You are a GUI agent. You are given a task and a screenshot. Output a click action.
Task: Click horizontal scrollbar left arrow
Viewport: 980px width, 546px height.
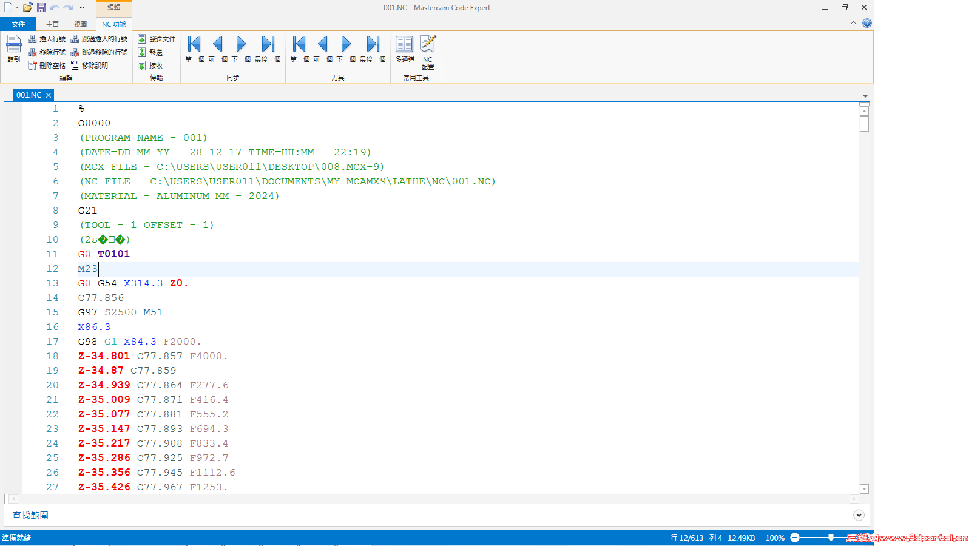(x=13, y=499)
